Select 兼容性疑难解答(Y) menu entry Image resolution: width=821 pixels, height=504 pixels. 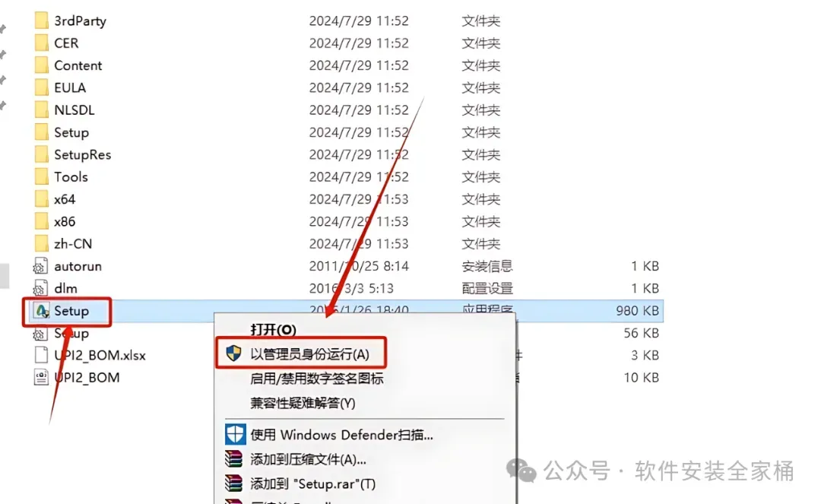coord(303,403)
